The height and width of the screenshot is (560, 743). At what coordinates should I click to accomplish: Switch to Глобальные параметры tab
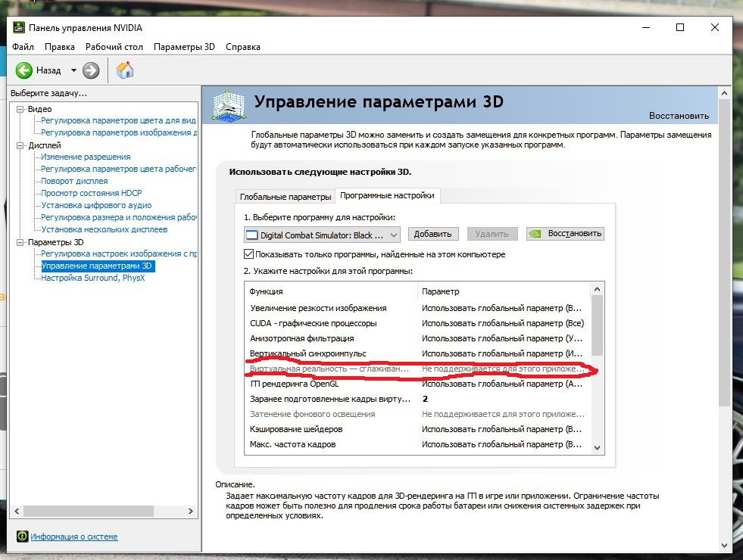click(286, 197)
